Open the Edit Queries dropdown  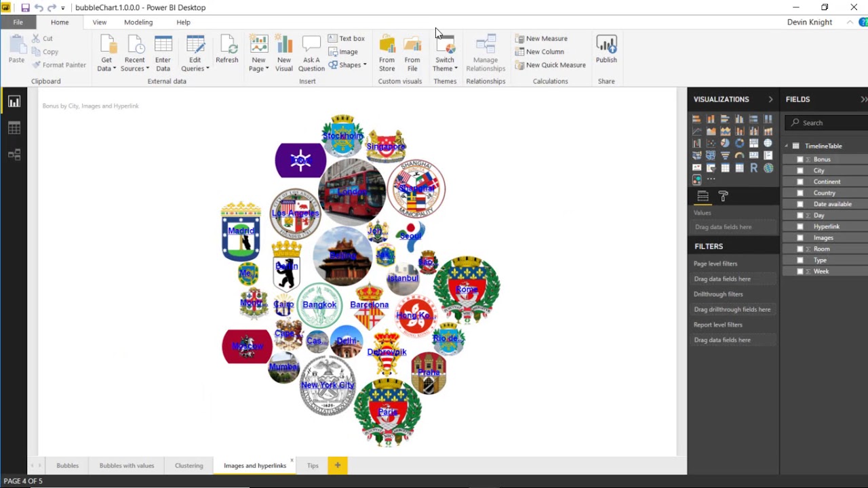pos(195,54)
